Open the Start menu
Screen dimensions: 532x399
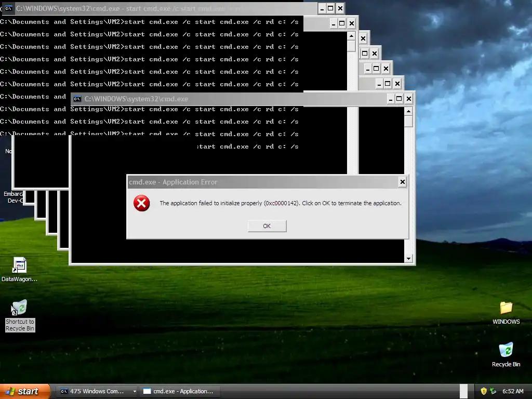pyautogui.click(x=25, y=391)
